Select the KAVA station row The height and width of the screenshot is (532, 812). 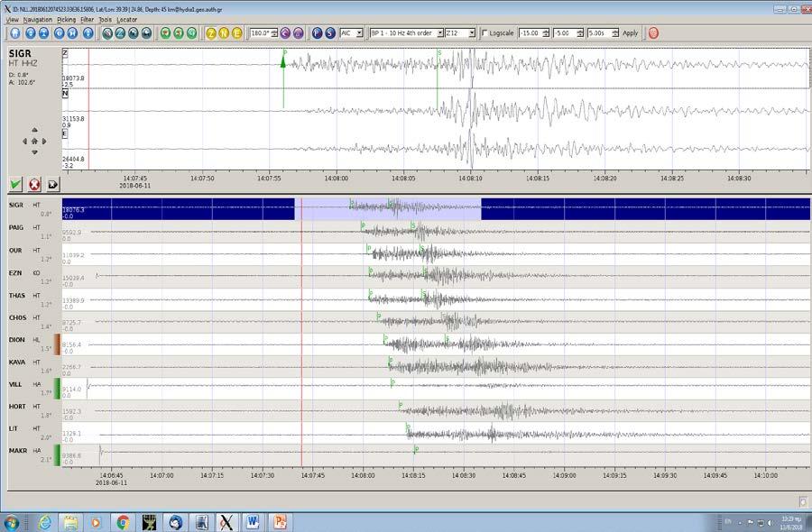pyautogui.click(x=409, y=366)
